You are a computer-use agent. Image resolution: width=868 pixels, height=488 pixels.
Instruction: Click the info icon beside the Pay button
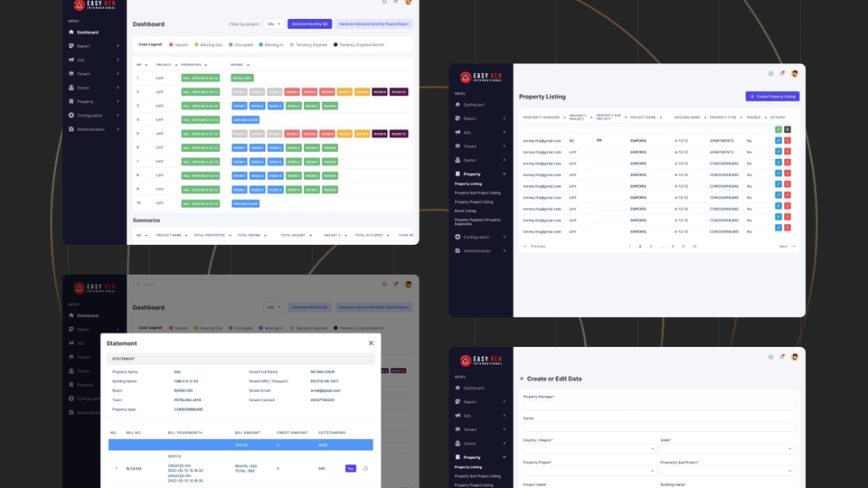pyautogui.click(x=365, y=468)
